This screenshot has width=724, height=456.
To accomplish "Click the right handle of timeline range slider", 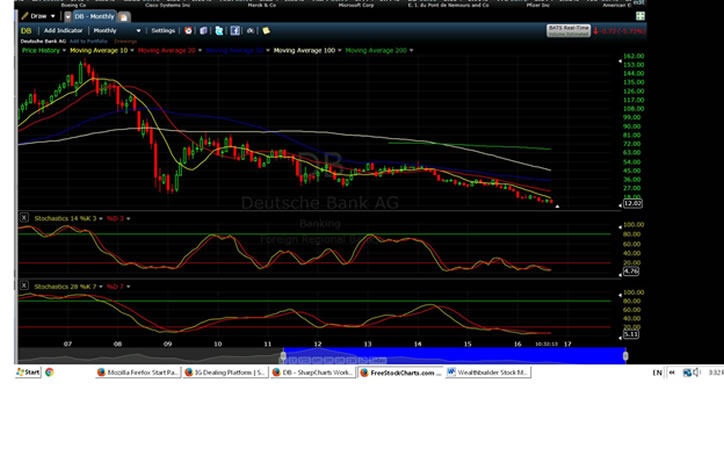I will 626,355.
